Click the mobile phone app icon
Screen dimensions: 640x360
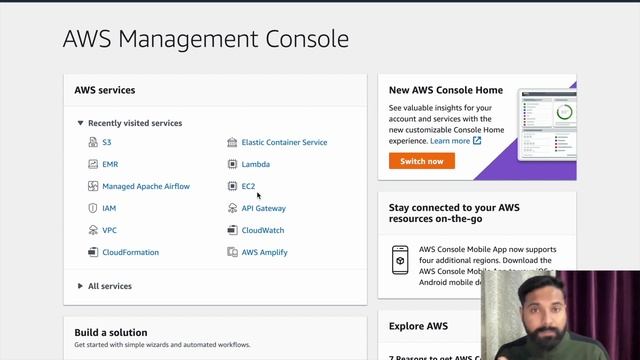pyautogui.click(x=400, y=260)
